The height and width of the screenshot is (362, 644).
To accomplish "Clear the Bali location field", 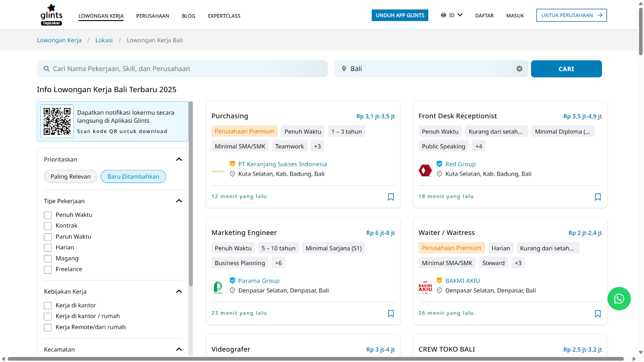I will point(520,69).
